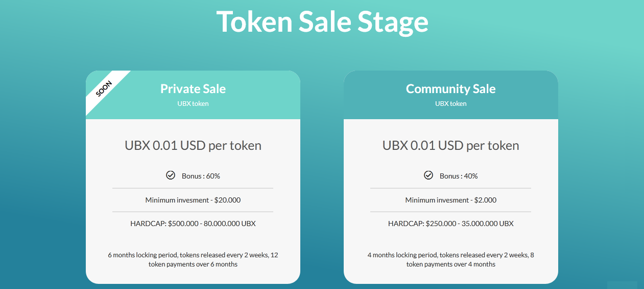Screen dimensions: 644x289
Task: Click the Private Sale price per token text
Action: coord(193,145)
